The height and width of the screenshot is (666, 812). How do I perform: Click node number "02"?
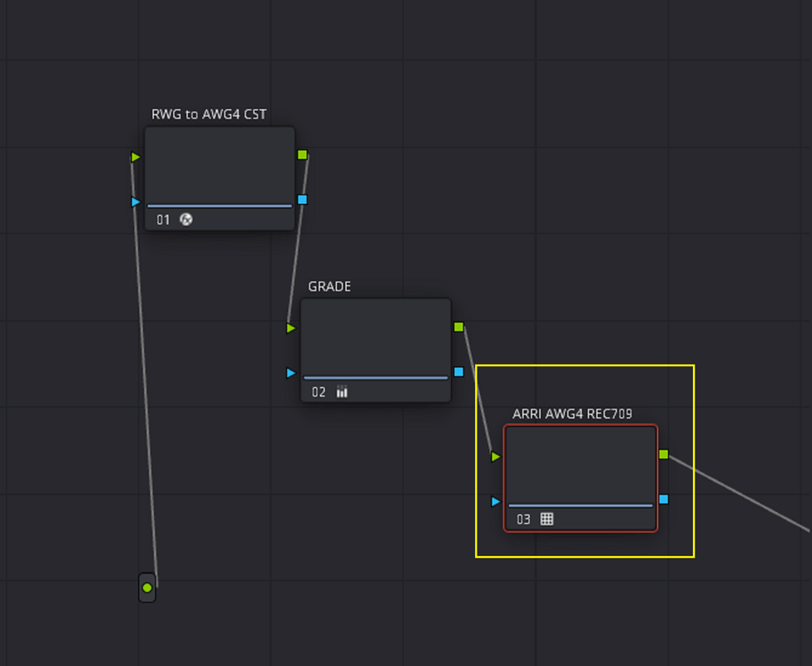point(319,392)
